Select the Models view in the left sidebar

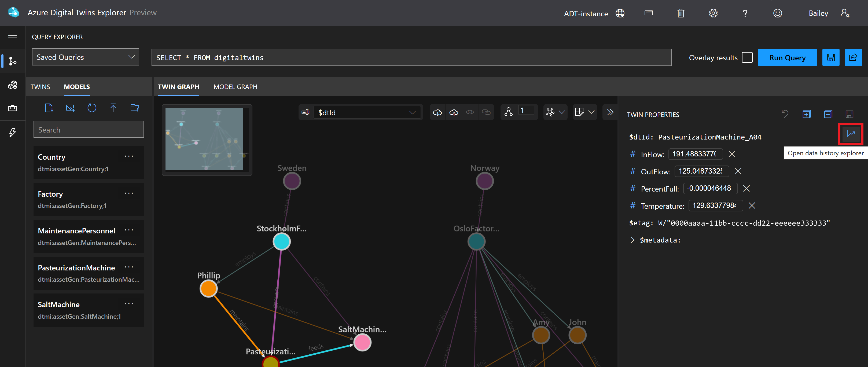pos(12,85)
